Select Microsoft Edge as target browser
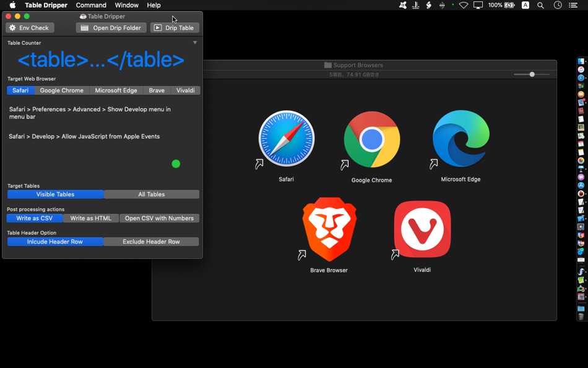Screen dimensions: 588x368 (x=116, y=90)
